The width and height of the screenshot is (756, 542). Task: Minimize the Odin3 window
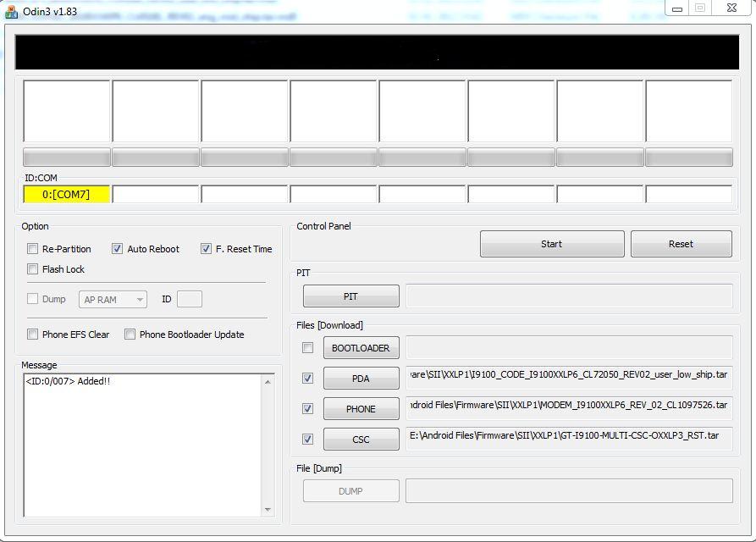[677, 8]
